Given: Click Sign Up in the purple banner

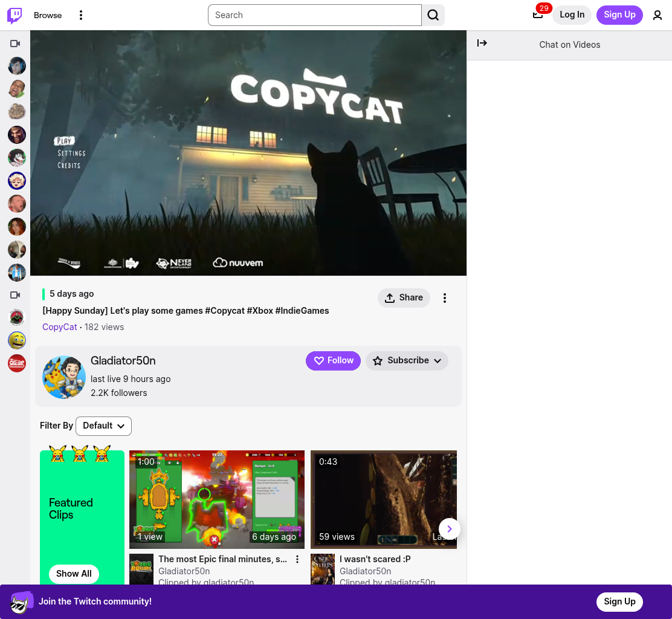Looking at the screenshot, I should pos(619,601).
